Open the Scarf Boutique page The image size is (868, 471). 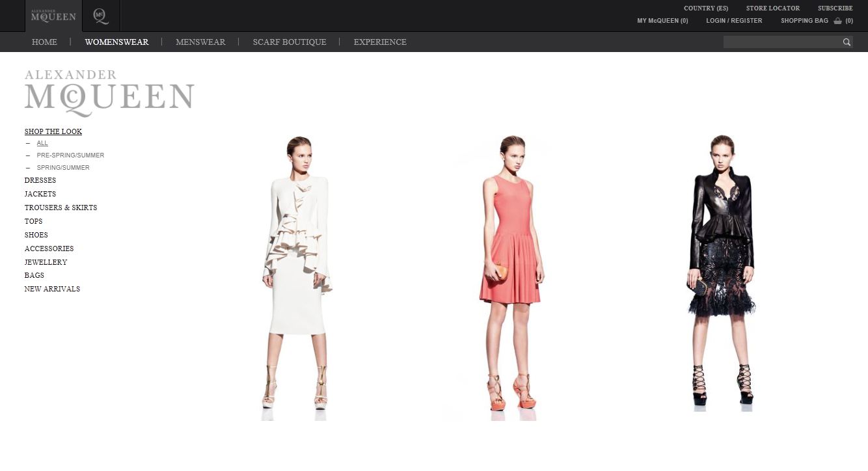click(290, 42)
